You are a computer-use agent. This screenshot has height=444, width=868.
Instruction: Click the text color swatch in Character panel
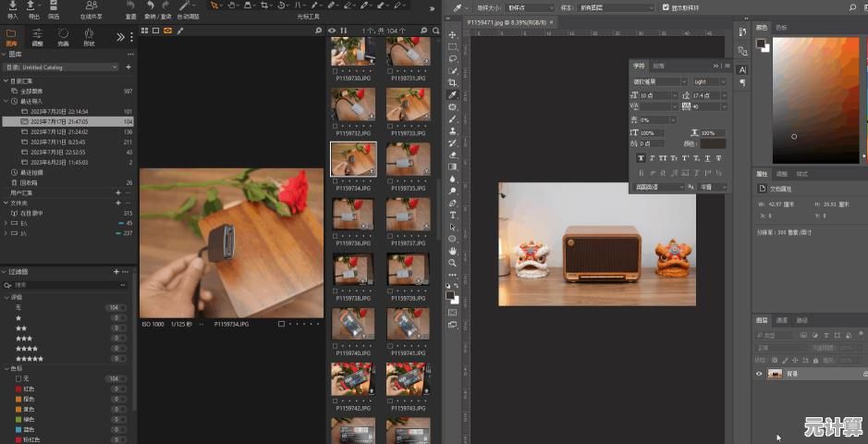pos(713,143)
